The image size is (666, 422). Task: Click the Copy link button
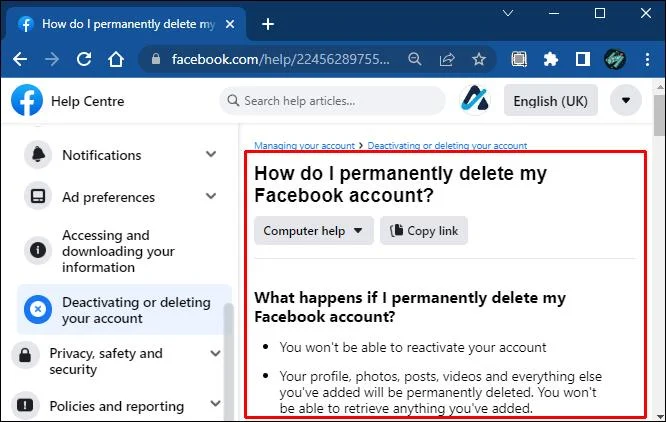(424, 231)
